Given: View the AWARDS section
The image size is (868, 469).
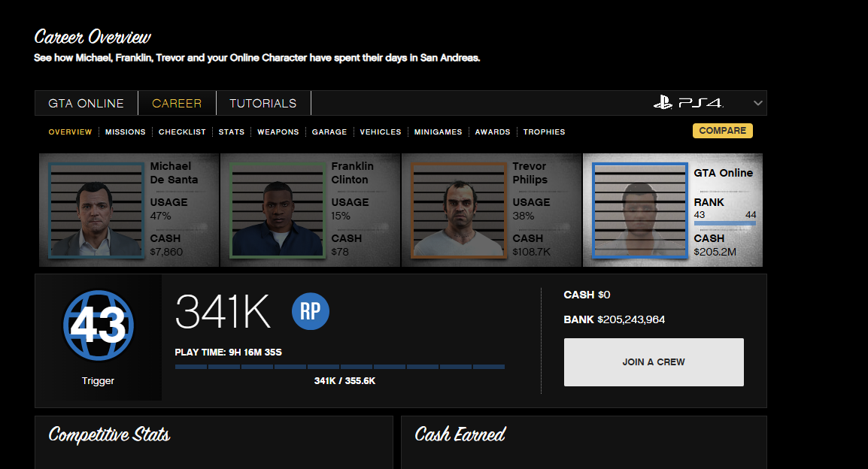Looking at the screenshot, I should pos(493,132).
